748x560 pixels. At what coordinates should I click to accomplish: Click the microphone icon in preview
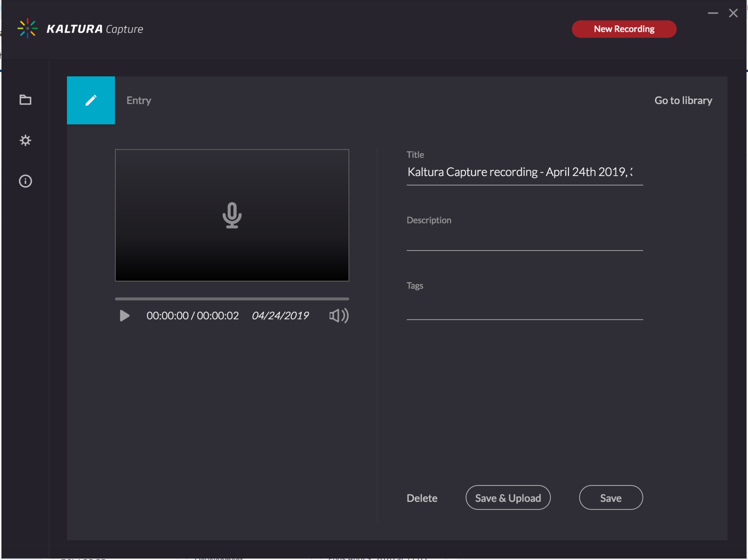coord(232,215)
